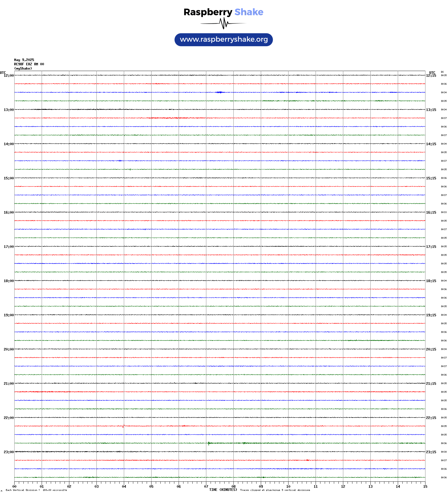Click the '14:00' time label on the left
Screen dimensions: 448x494
[9, 144]
